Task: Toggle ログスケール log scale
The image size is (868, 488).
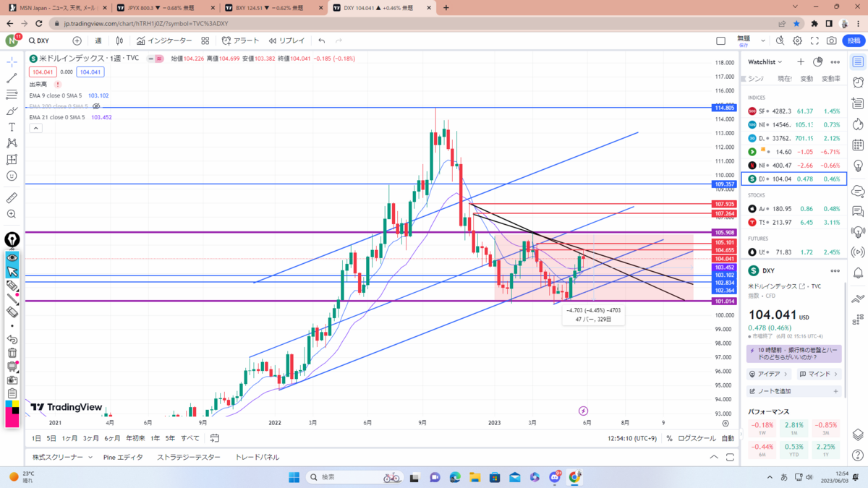Action: [697, 438]
